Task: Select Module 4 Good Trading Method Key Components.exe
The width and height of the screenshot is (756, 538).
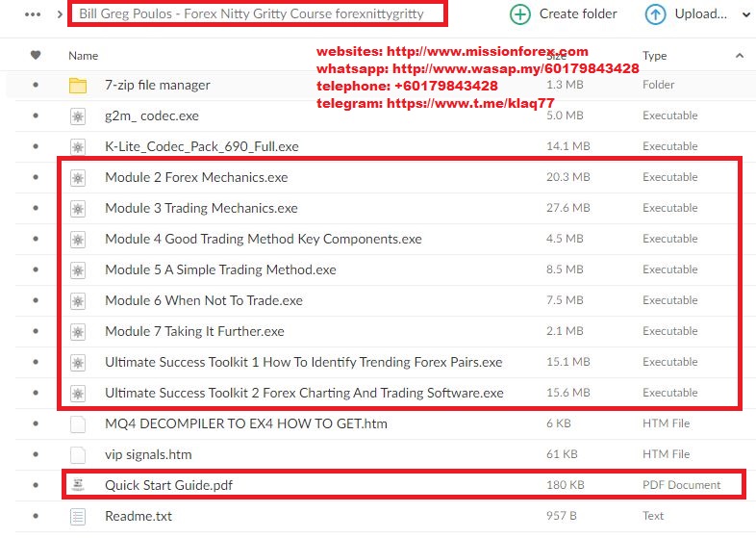Action: (x=264, y=240)
